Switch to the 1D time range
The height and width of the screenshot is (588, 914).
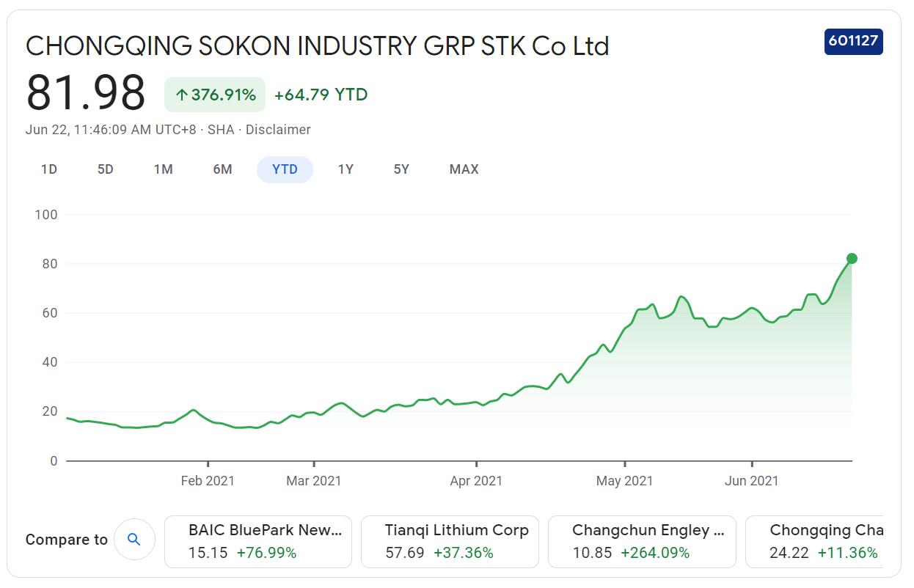49,169
